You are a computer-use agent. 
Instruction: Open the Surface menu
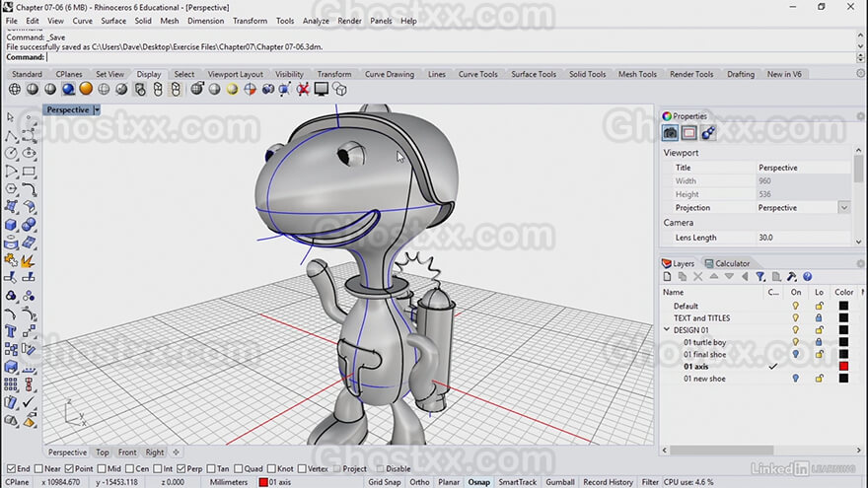click(113, 21)
